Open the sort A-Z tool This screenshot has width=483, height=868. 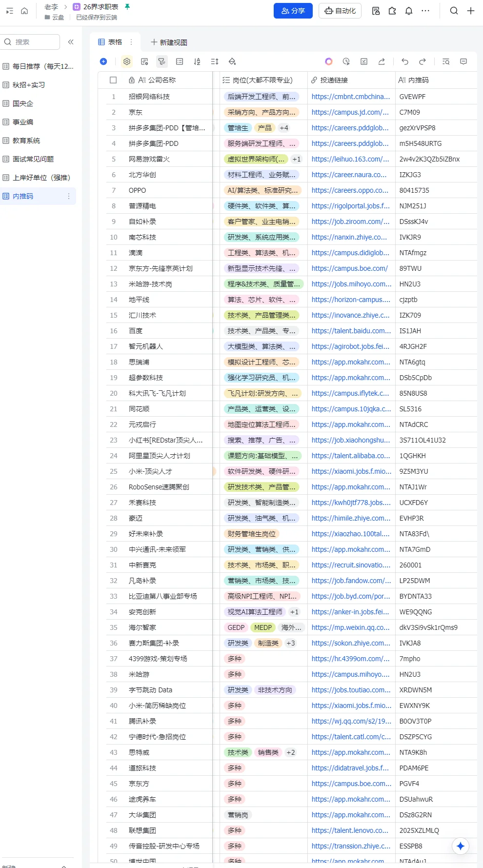(197, 61)
